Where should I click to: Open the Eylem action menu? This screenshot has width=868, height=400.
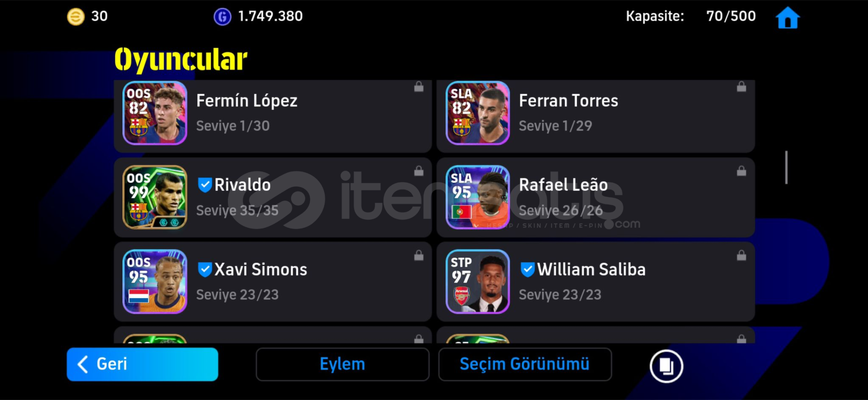tap(342, 364)
